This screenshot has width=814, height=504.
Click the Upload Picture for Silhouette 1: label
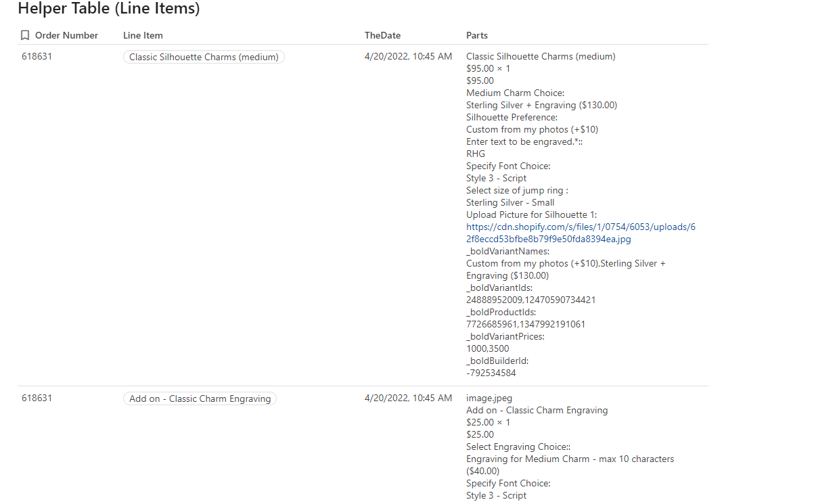click(x=532, y=215)
